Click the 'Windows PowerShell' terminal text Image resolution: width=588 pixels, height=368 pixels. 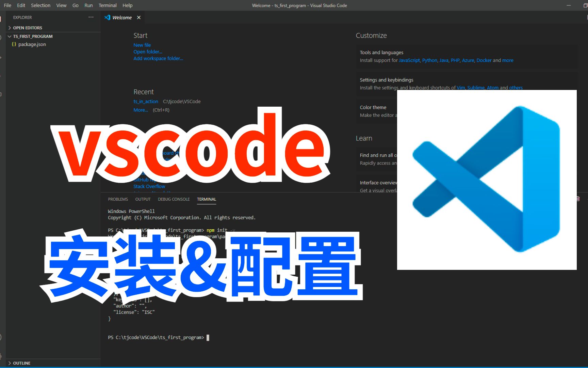(x=131, y=211)
